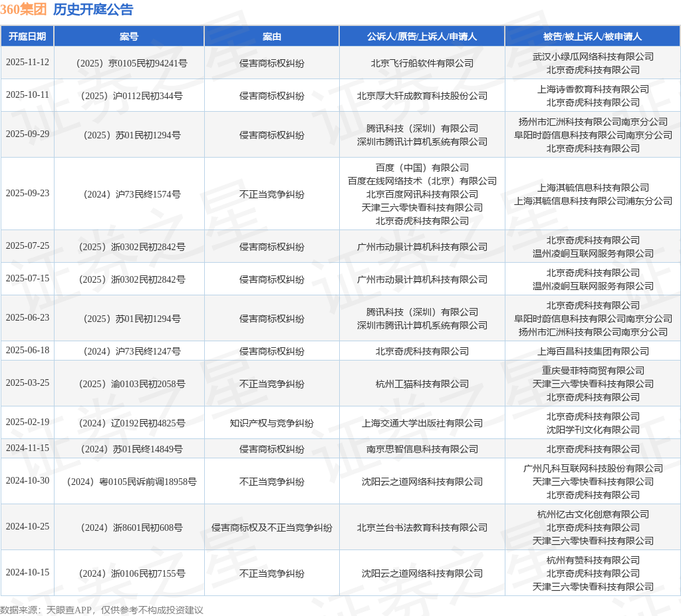Viewport: 681px width, 616px height.
Task: Click the date 2025-06-23
Action: [x=27, y=317]
